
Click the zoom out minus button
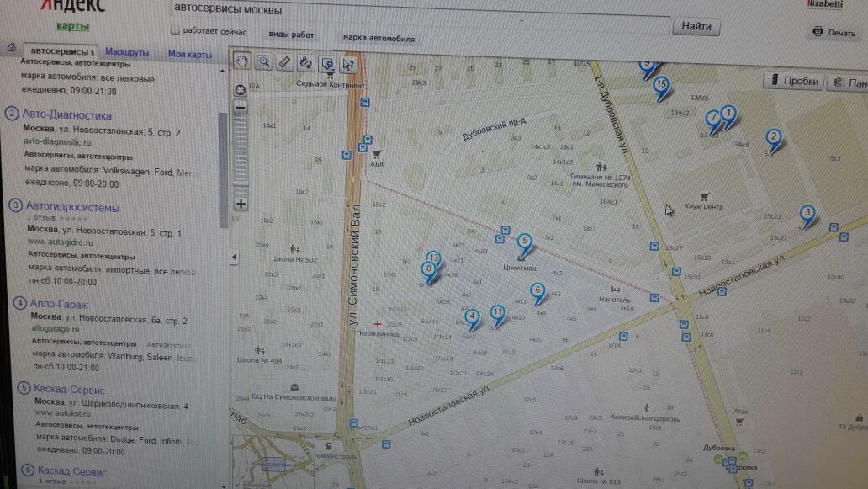point(241,108)
